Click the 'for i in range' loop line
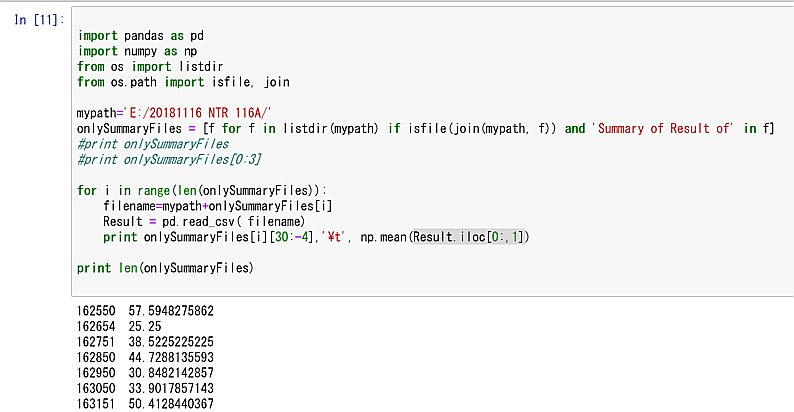794x412 pixels. pyautogui.click(x=202, y=191)
